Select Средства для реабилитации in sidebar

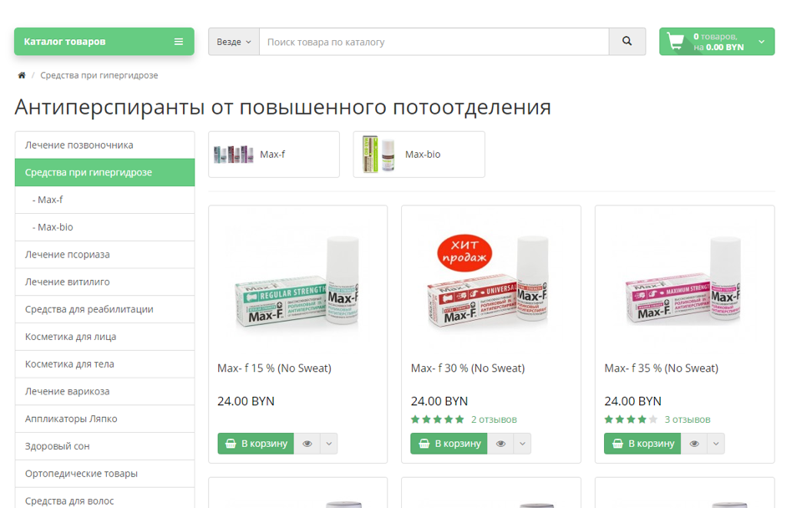click(104, 310)
